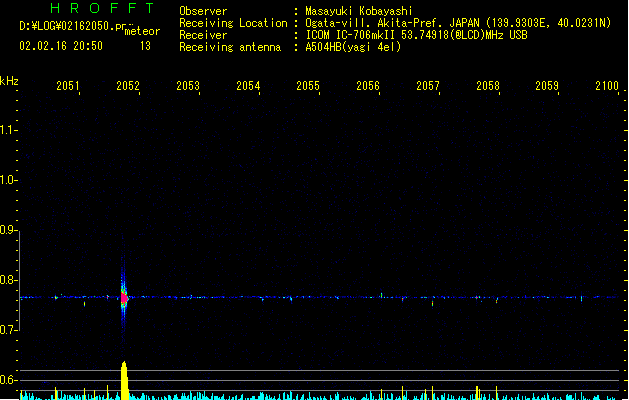Click the 'Receiving antenna' label
Viewport: 629px width, 400px height.
(230, 47)
